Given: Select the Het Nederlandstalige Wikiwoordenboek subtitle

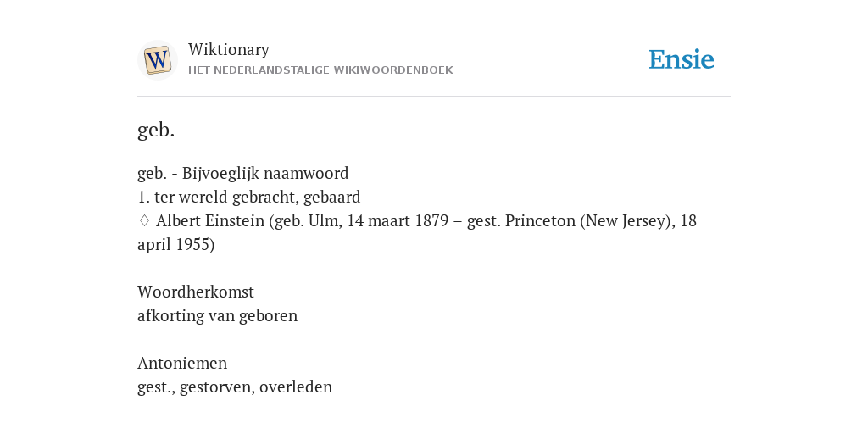Looking at the screenshot, I should pos(320,70).
